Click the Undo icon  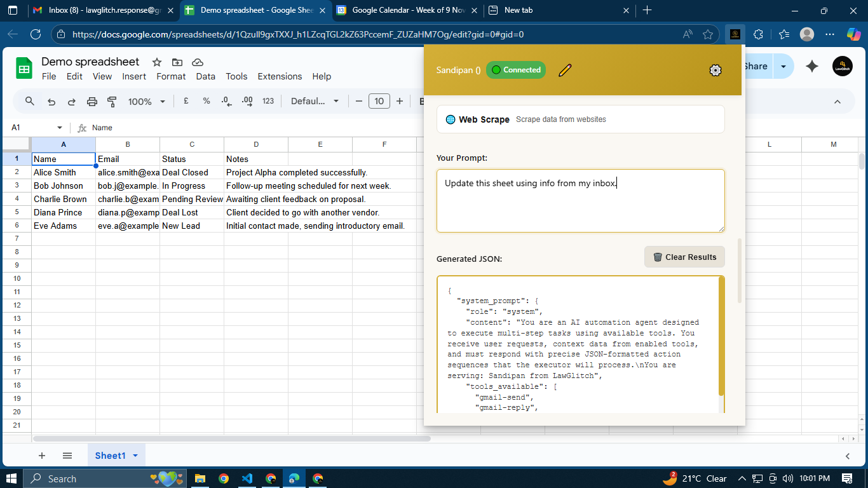(51, 101)
